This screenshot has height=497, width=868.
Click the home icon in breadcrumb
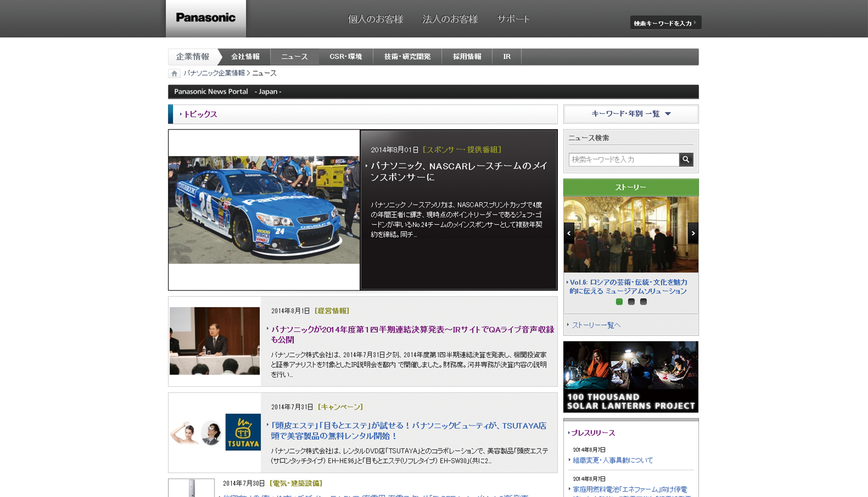pyautogui.click(x=174, y=74)
